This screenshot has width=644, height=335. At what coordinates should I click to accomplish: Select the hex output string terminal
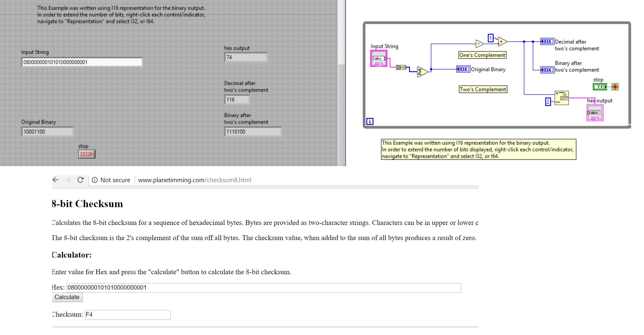click(595, 113)
